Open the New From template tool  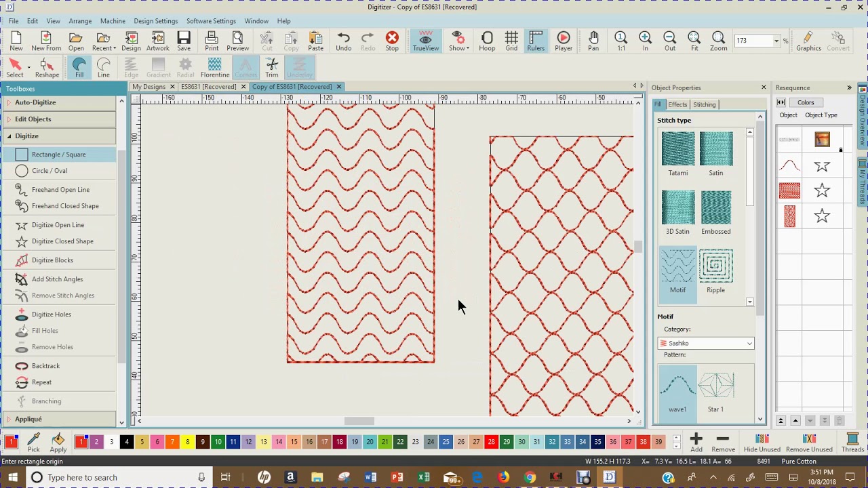click(46, 41)
